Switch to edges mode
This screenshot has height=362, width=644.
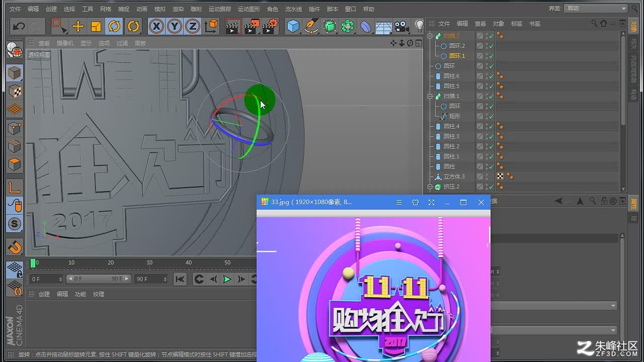(15, 146)
